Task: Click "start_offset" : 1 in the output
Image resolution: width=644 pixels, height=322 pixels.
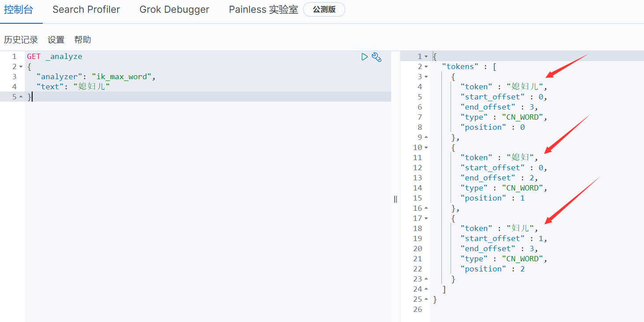Action: [502, 238]
